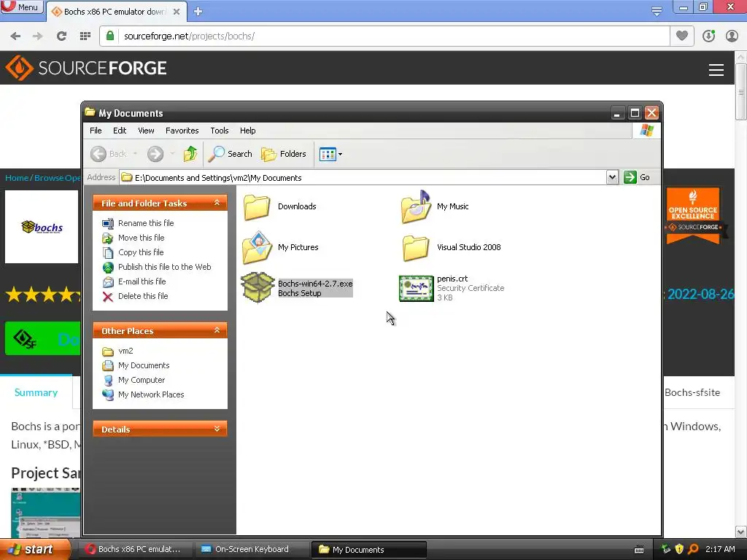Viewport: 747px width, 560px height.
Task: Select the Downloads folder icon
Action: 257,206
